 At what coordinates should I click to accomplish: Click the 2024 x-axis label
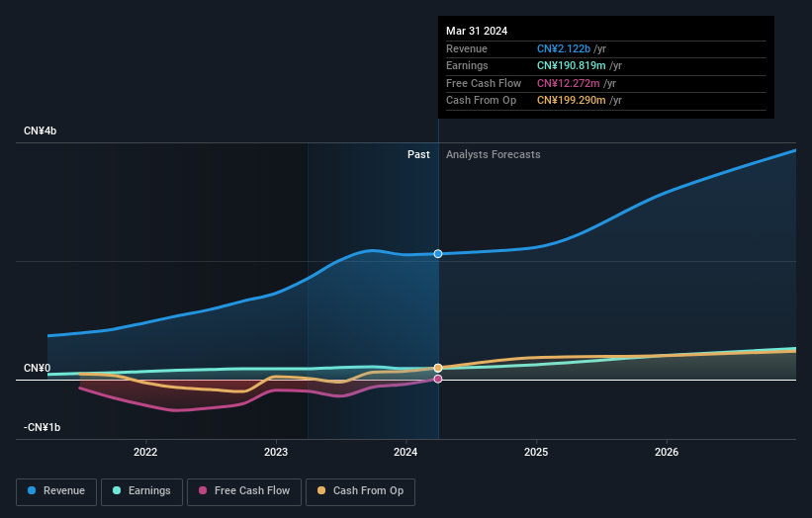point(406,452)
